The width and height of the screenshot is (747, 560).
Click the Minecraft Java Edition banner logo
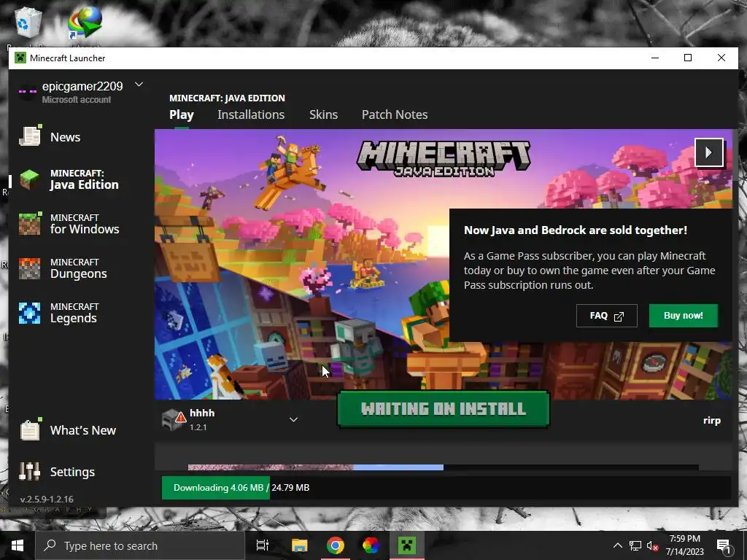click(443, 158)
